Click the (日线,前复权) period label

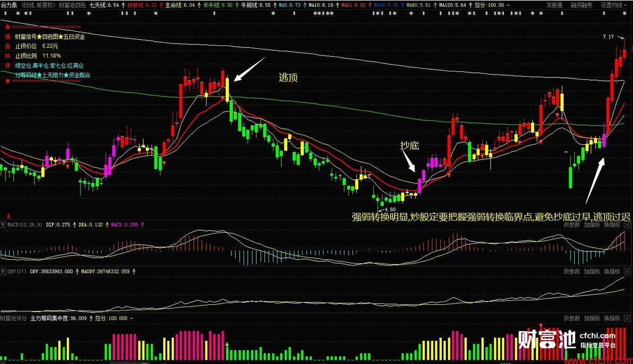click(x=38, y=5)
